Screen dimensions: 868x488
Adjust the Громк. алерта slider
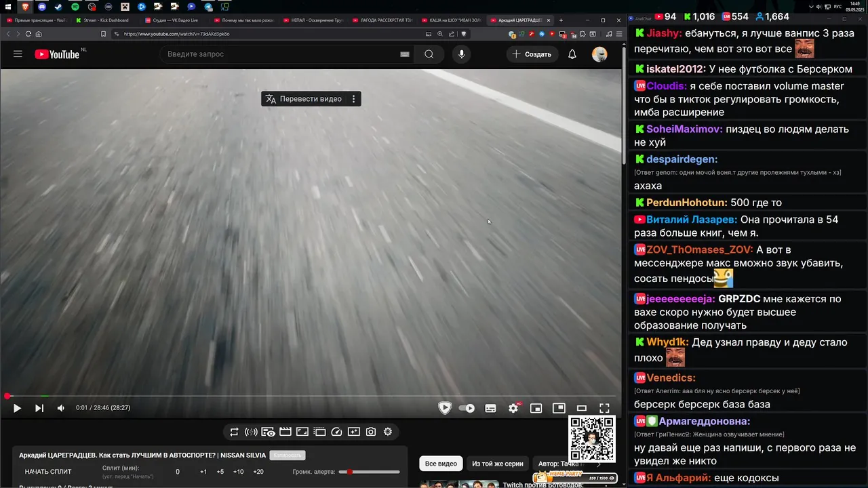click(369, 472)
